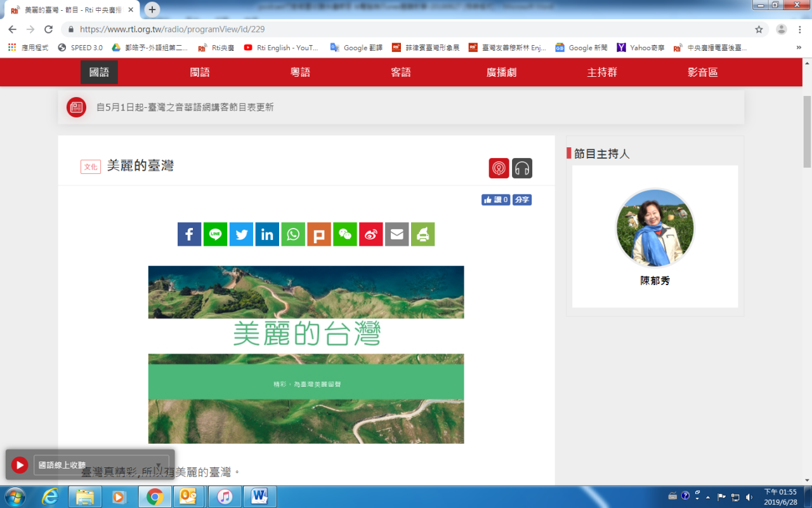Click the Facebook 讚 like button
The width and height of the screenshot is (812, 508).
click(496, 199)
